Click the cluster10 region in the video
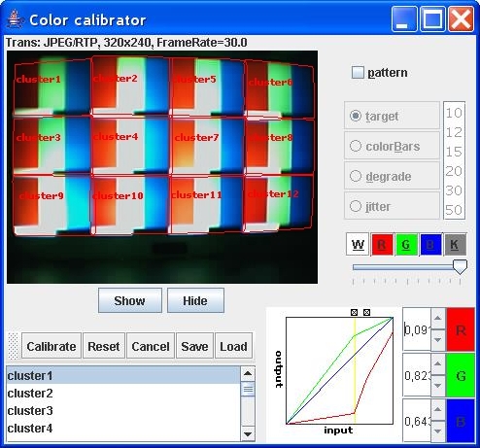The image size is (480, 448). [130, 205]
